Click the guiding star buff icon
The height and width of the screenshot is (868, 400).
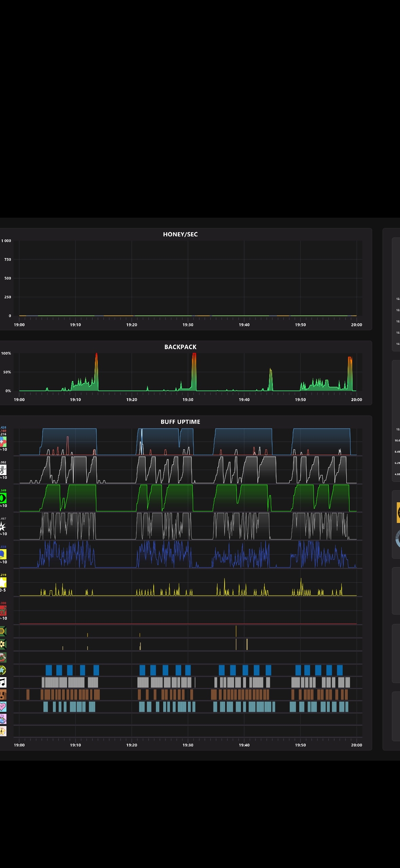point(3,731)
